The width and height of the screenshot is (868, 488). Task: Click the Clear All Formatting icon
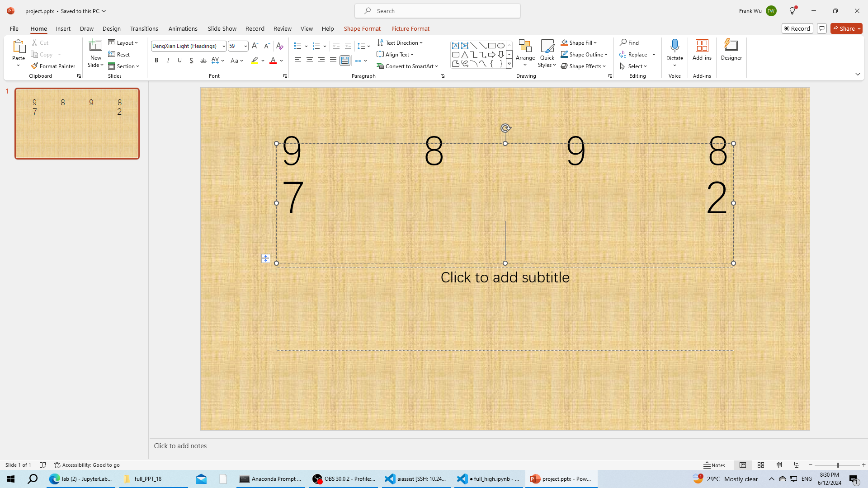279,46
